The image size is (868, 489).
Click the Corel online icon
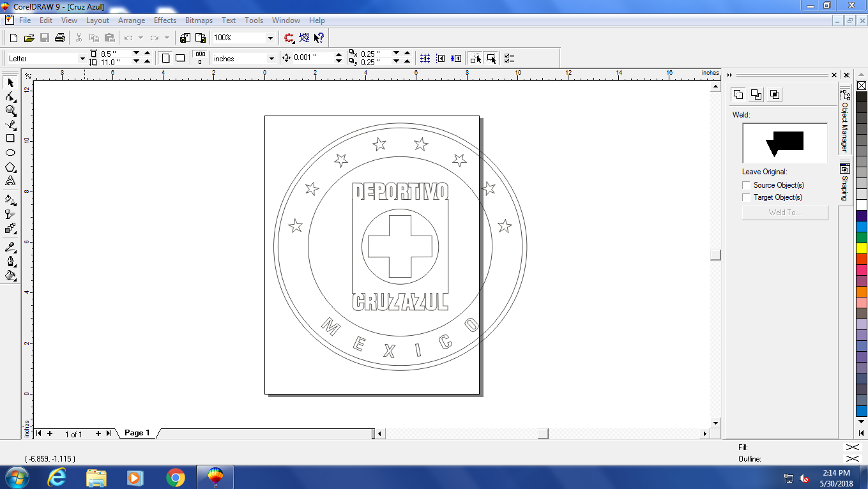tap(304, 38)
